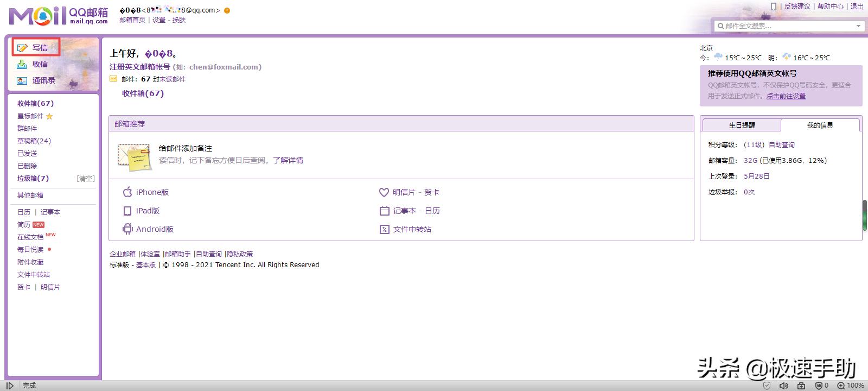The image size is (868, 391).
Task: Open 记事本 in the sidebar
Action: coord(50,212)
